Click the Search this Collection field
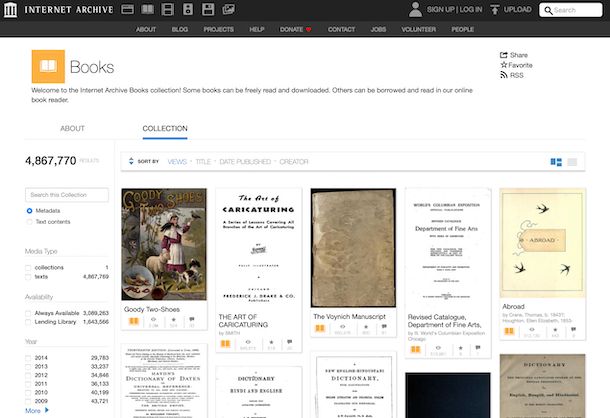Image resolution: width=610 pixels, height=418 pixels. 67,195
